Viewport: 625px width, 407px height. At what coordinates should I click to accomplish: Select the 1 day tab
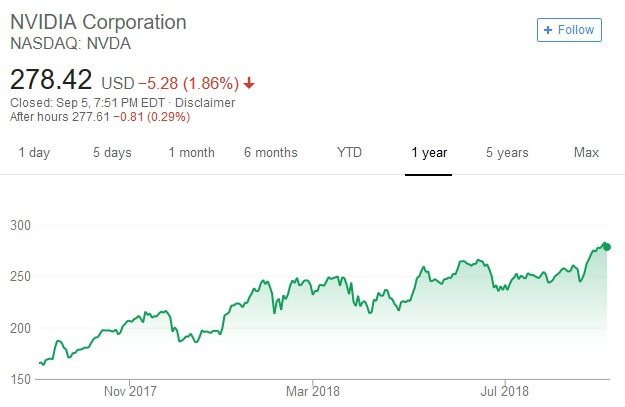(x=34, y=153)
